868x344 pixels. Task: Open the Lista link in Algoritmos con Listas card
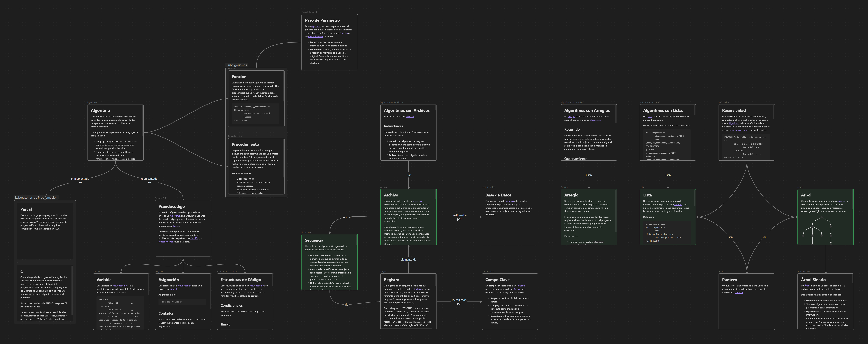point(650,117)
